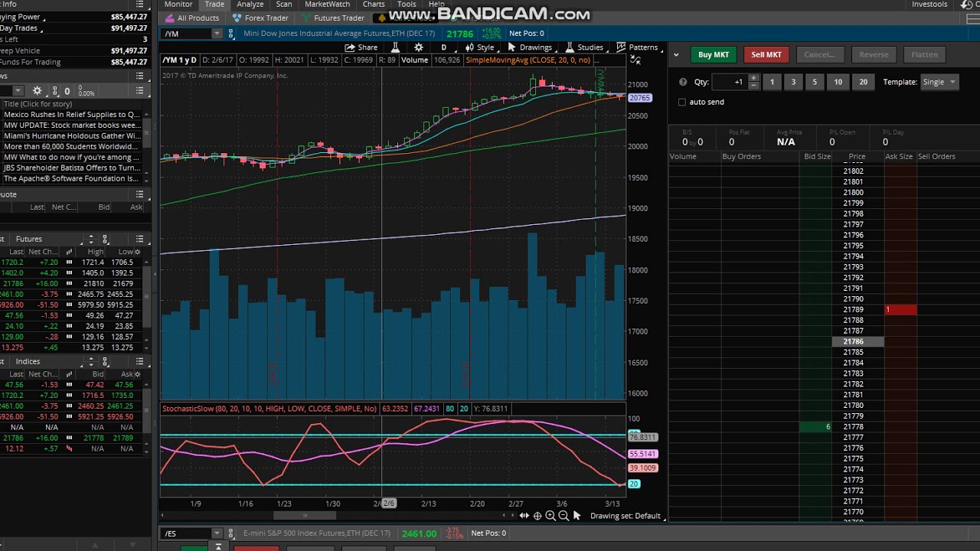
Task: Open the Template Single dropdown
Action: (x=939, y=82)
